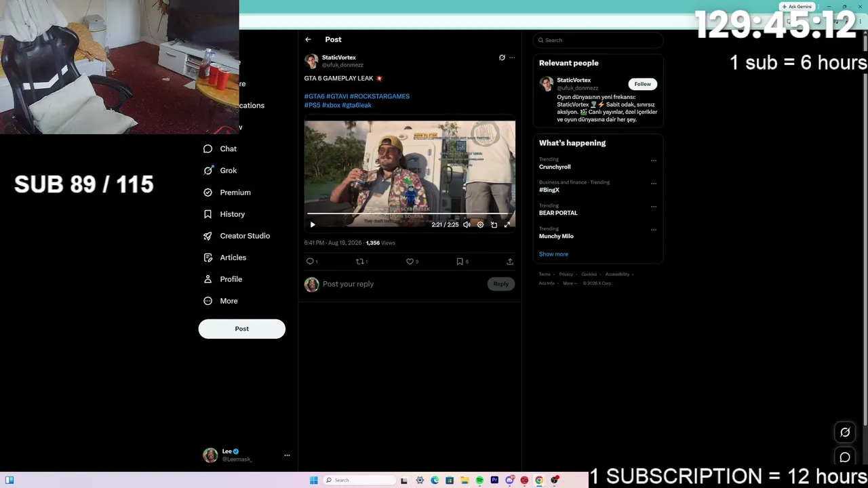Image resolution: width=868 pixels, height=488 pixels.
Task: Click the Ask Gemini button
Action: 796,7
